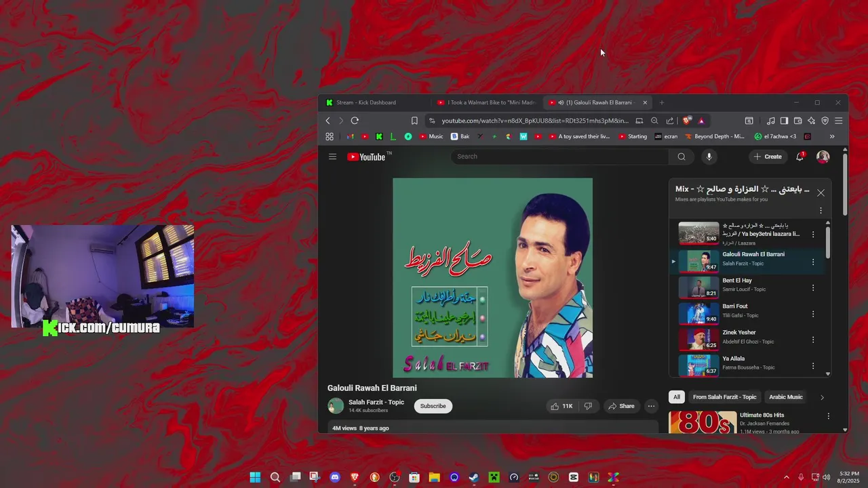
Task: Open options for Barri Fout item
Action: [813, 314]
